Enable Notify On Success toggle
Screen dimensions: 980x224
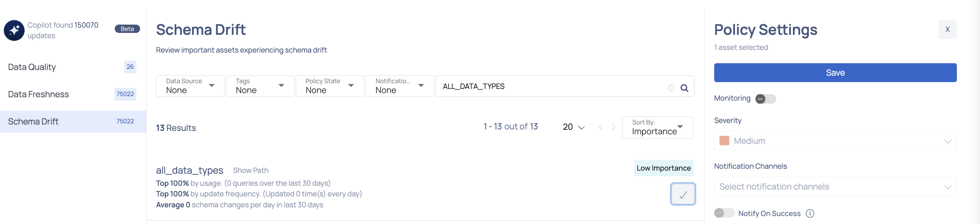tap(724, 213)
